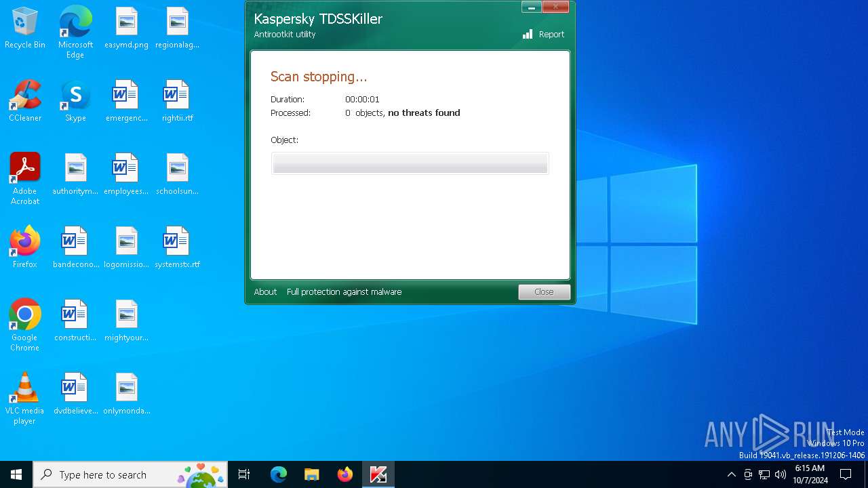The width and height of the screenshot is (868, 488).
Task: Select the schoolsun... image file
Action: pos(177,175)
